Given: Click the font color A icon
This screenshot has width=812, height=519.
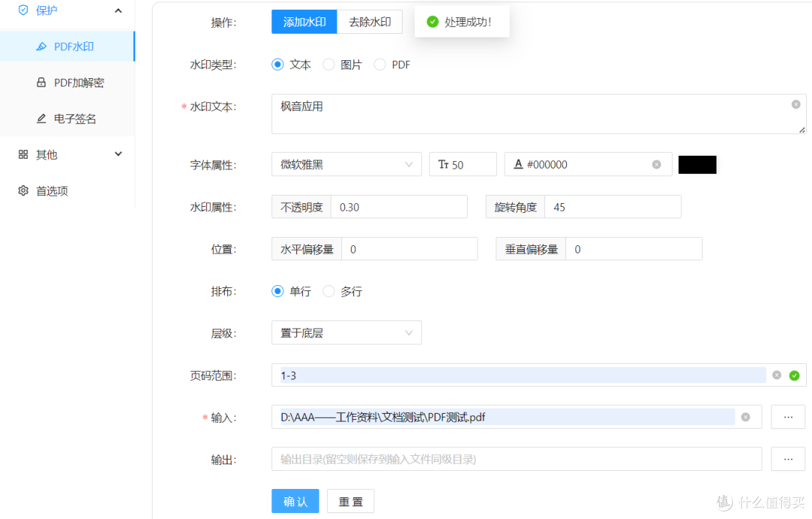Looking at the screenshot, I should pos(518,164).
